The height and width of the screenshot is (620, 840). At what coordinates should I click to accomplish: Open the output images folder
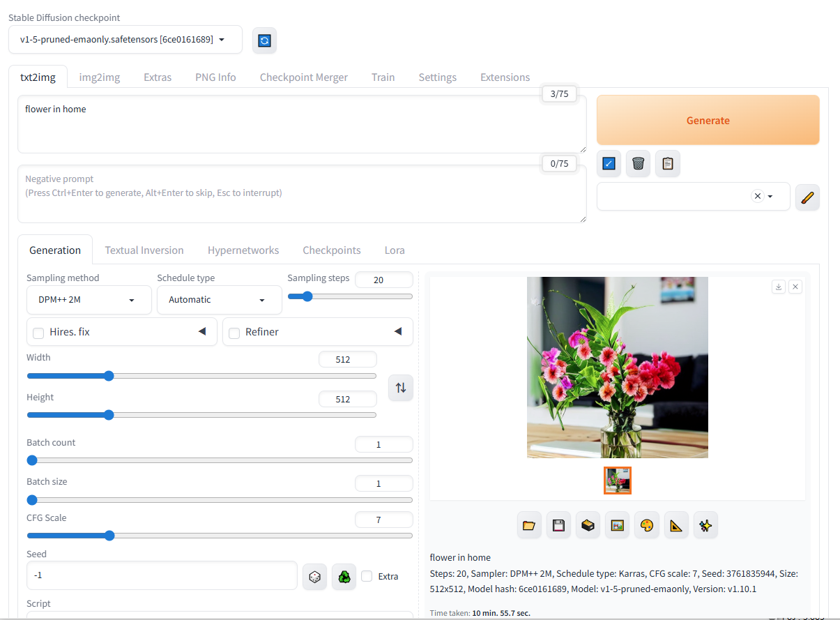click(529, 525)
